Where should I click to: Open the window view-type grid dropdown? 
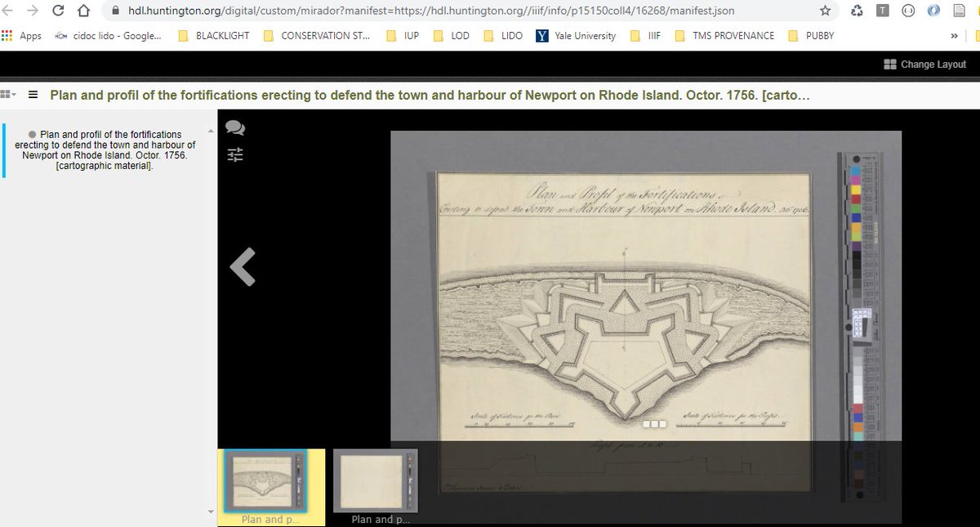tap(9, 94)
